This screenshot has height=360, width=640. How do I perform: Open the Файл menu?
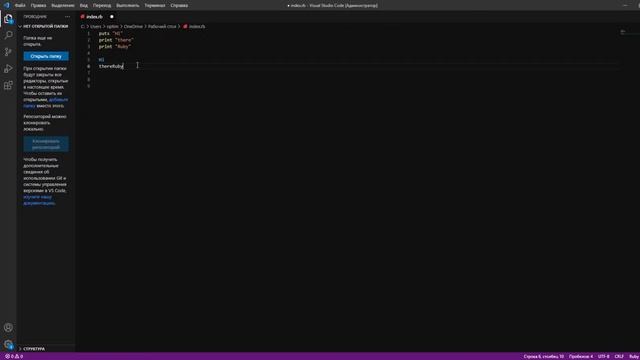(20, 5)
